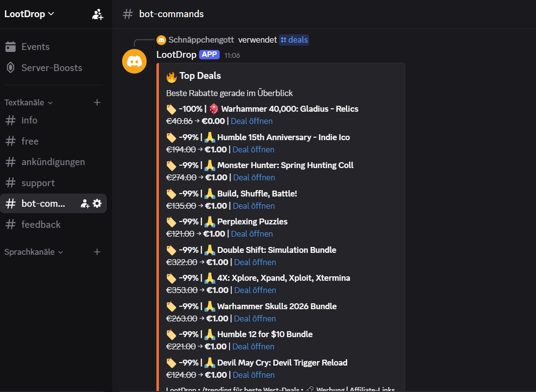Open the Double Shift: Simulation Bundle deal link
The image size is (536, 392).
(255, 262)
